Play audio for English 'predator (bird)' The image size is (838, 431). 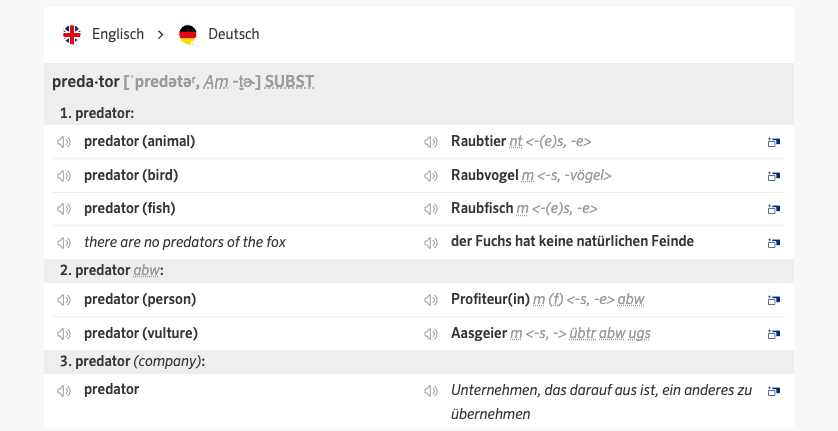point(64,176)
